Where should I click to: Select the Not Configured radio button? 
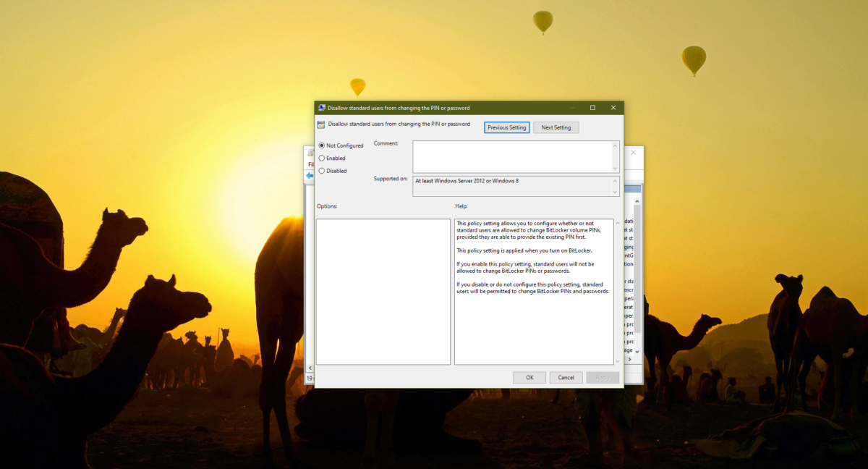click(322, 145)
